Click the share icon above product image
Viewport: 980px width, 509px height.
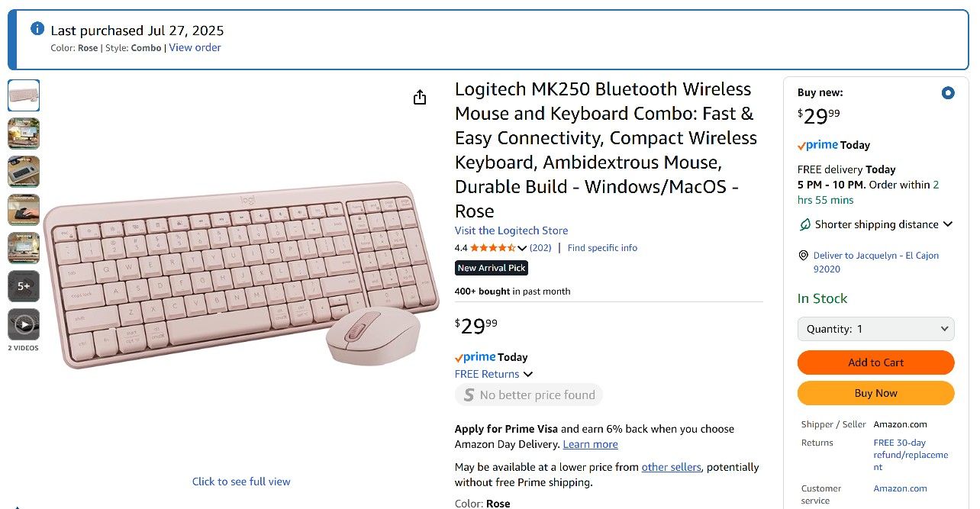(420, 97)
